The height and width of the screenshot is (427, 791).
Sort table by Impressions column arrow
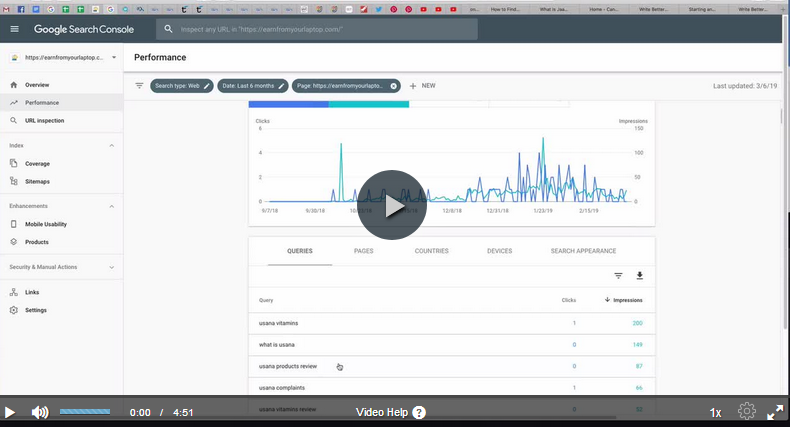607,300
